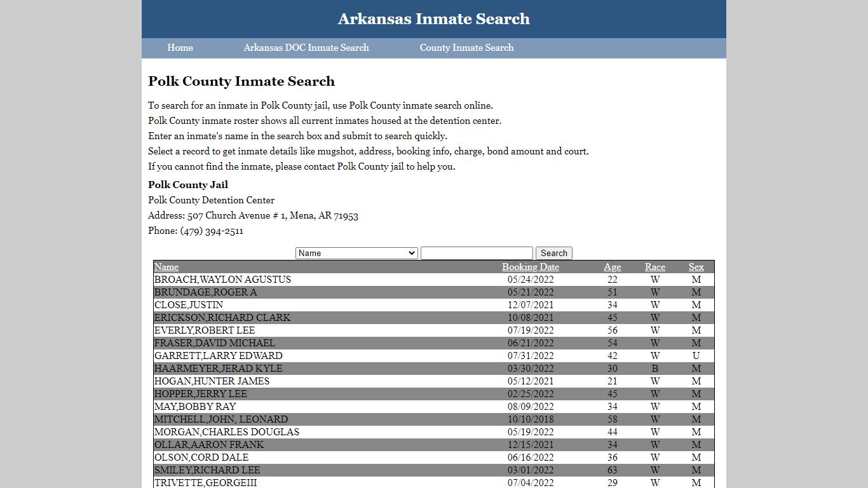
Task: Click booking date 10/10/2018
Action: 531,419
